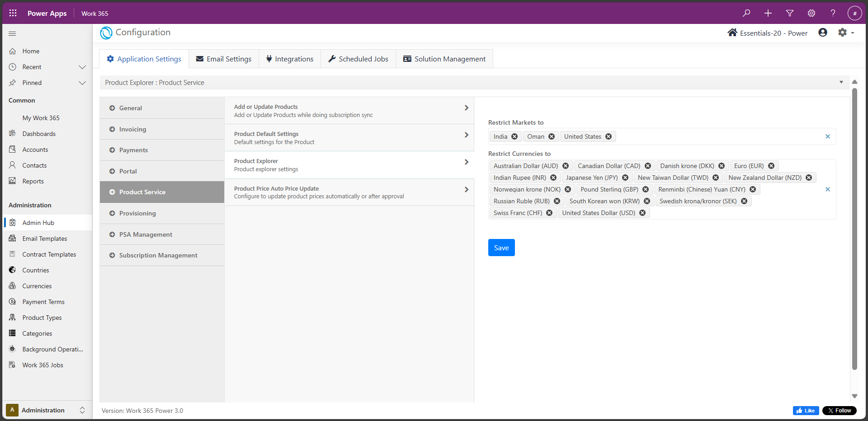The image size is (868, 421).
Task: Clear all restricted currencies
Action: [828, 189]
